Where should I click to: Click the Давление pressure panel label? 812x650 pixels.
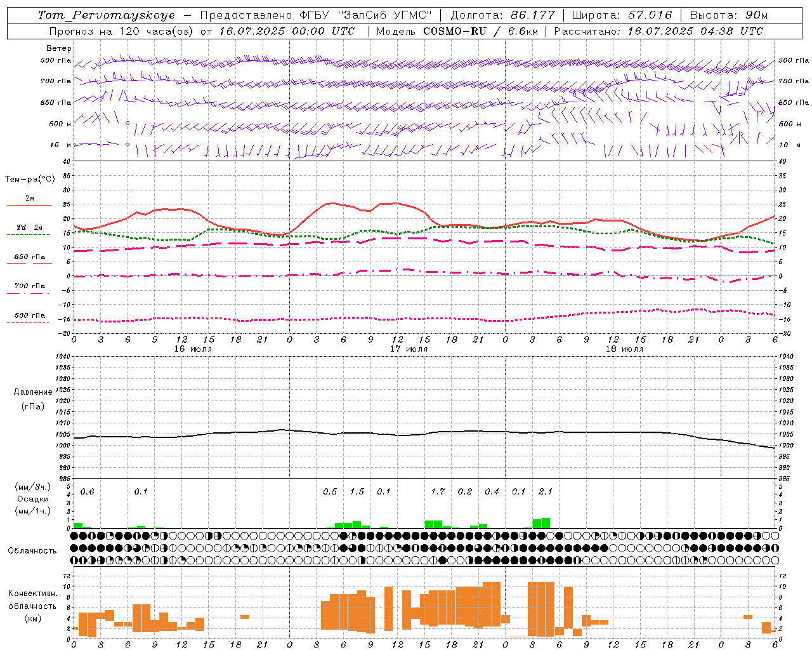33,392
